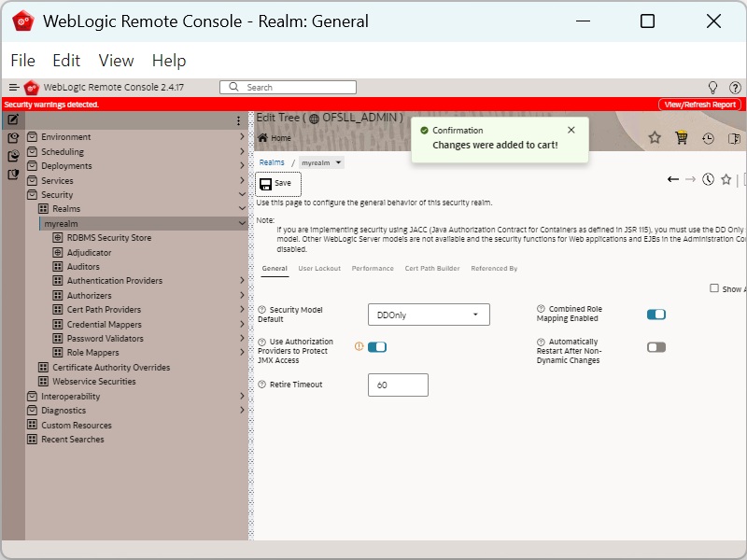Select Custom Resources tree item
Screen dimensions: 747x560
tap(77, 425)
